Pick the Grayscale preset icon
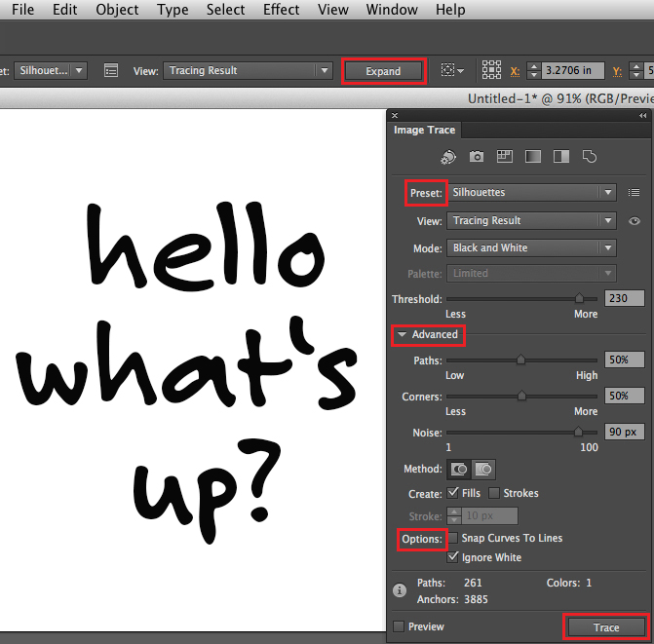Image resolution: width=654 pixels, height=644 pixels. [x=533, y=156]
